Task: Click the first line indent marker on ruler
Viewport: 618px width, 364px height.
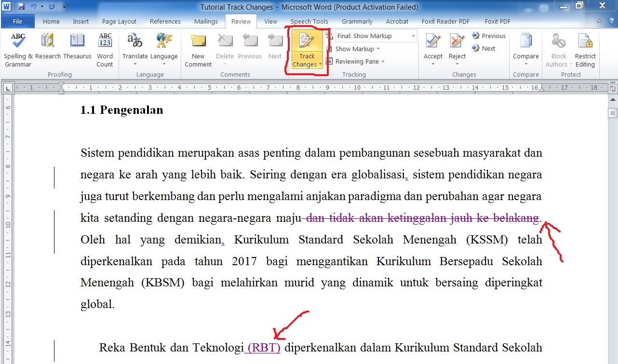Action: (61, 85)
